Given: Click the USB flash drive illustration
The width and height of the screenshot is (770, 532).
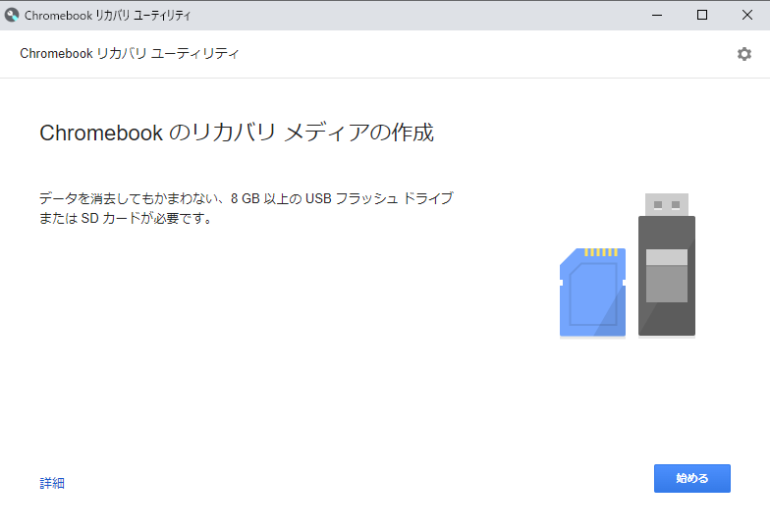Looking at the screenshot, I should [x=666, y=265].
